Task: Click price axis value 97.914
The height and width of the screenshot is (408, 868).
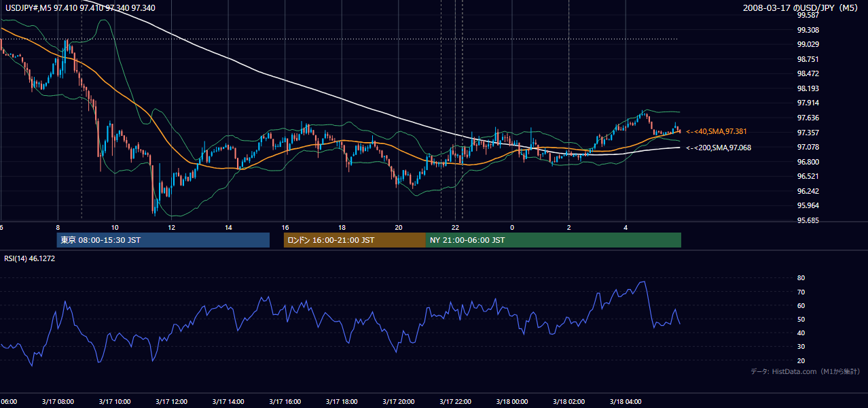Action: (x=808, y=103)
